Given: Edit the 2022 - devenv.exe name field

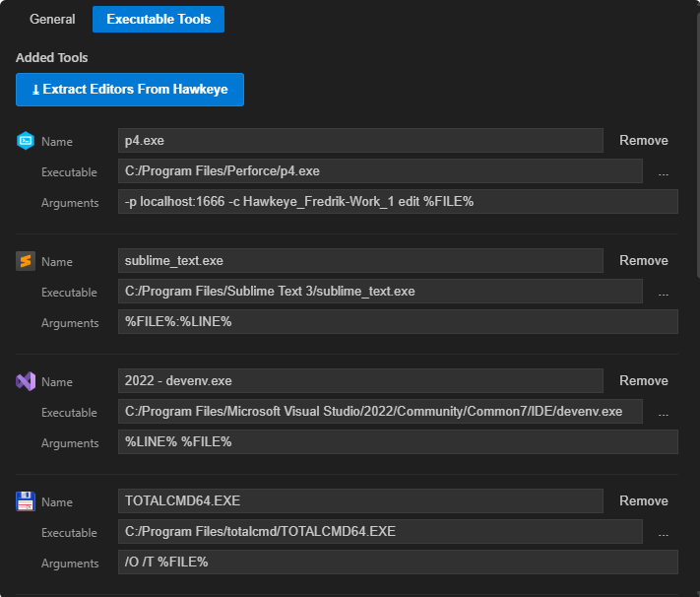Looking at the screenshot, I should (360, 380).
